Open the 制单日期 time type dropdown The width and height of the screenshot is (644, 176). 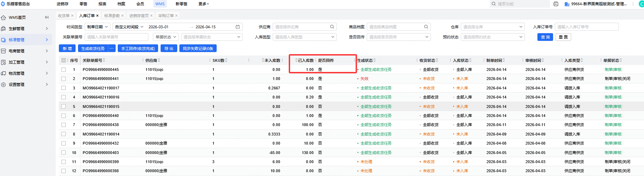coord(98,27)
